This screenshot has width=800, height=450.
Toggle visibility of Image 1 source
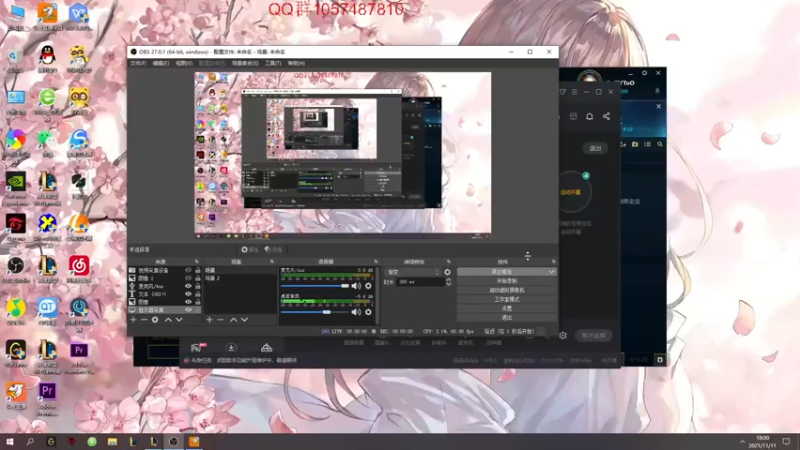pyautogui.click(x=188, y=278)
